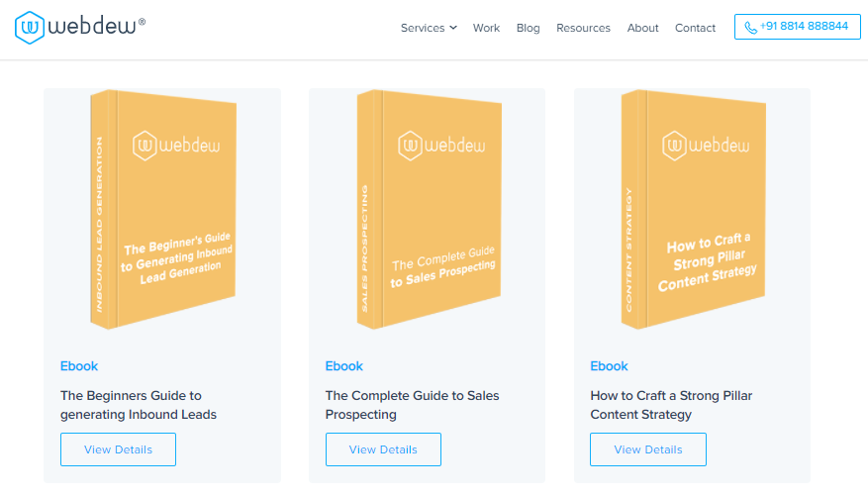Call the +91 8814 888844 button
This screenshot has width=868, height=497.
pyautogui.click(x=797, y=27)
